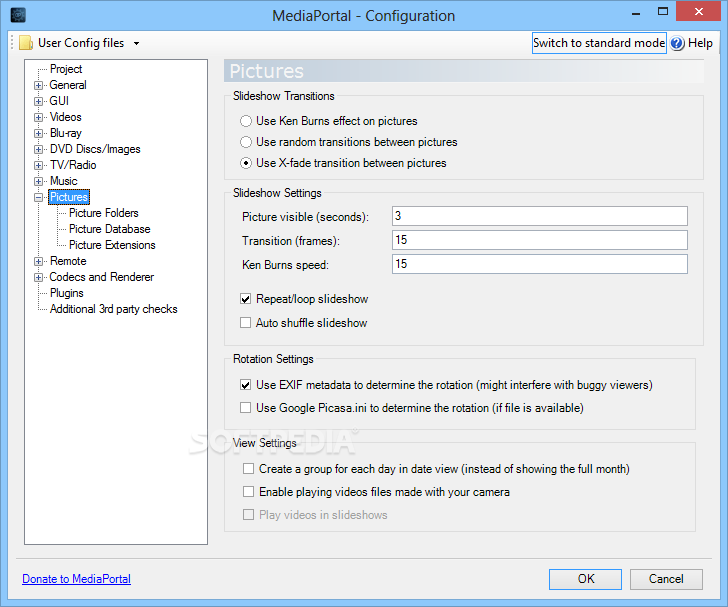Select the General tree label

click(68, 85)
